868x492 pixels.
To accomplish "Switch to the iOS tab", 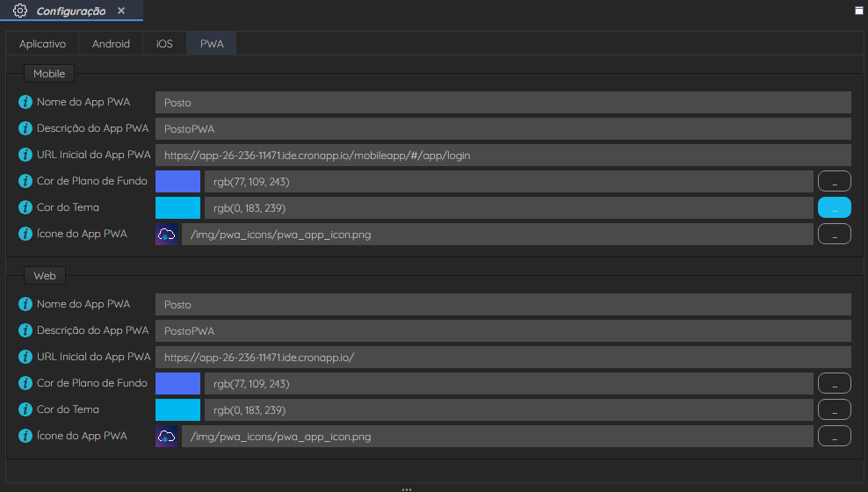I will [164, 44].
